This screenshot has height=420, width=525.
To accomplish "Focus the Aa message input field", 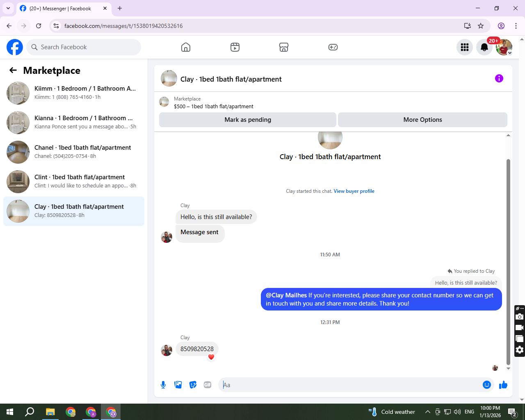I will (x=351, y=385).
